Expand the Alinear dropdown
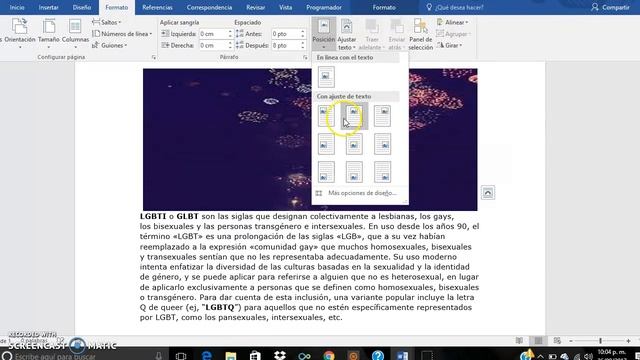 (453, 22)
